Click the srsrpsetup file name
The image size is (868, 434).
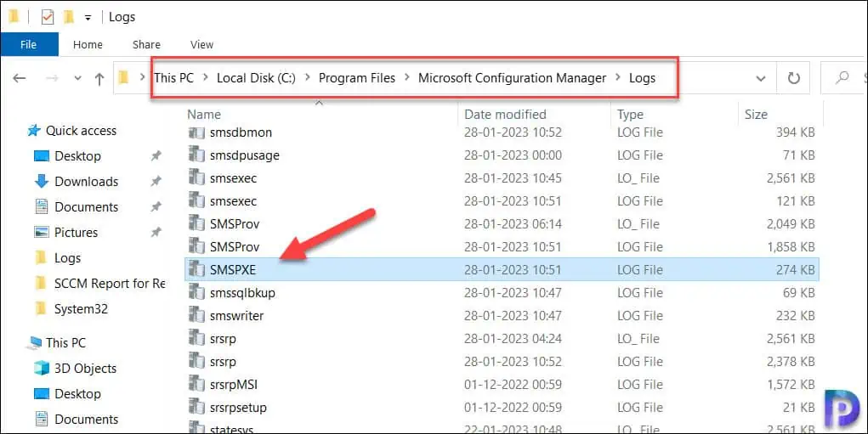238,408
